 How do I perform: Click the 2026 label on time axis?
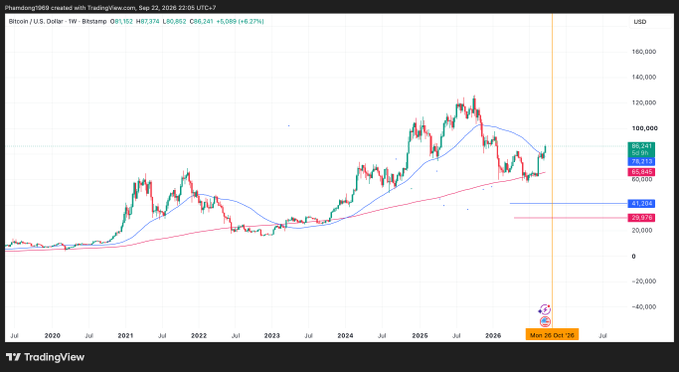tap(493, 336)
